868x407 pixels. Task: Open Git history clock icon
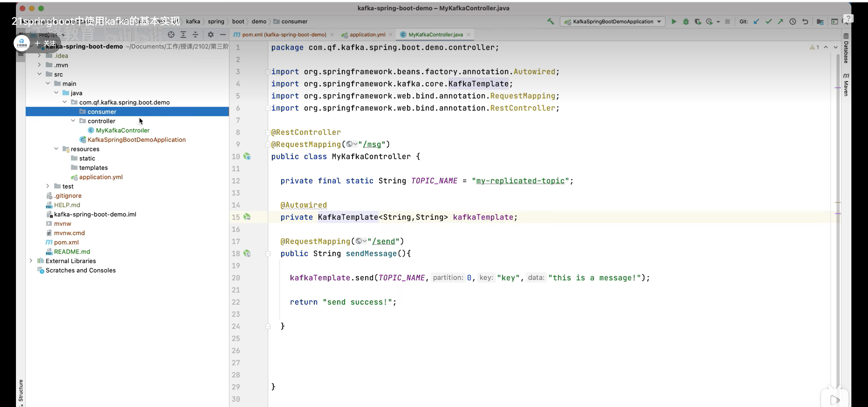[x=793, y=21]
